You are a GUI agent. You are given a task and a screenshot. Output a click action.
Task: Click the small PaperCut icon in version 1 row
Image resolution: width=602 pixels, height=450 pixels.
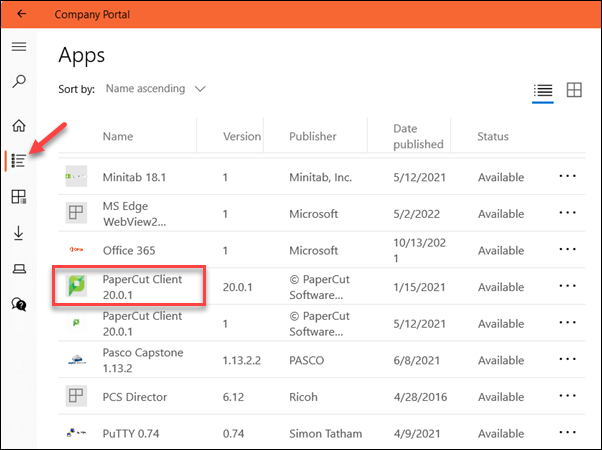pyautogui.click(x=76, y=323)
